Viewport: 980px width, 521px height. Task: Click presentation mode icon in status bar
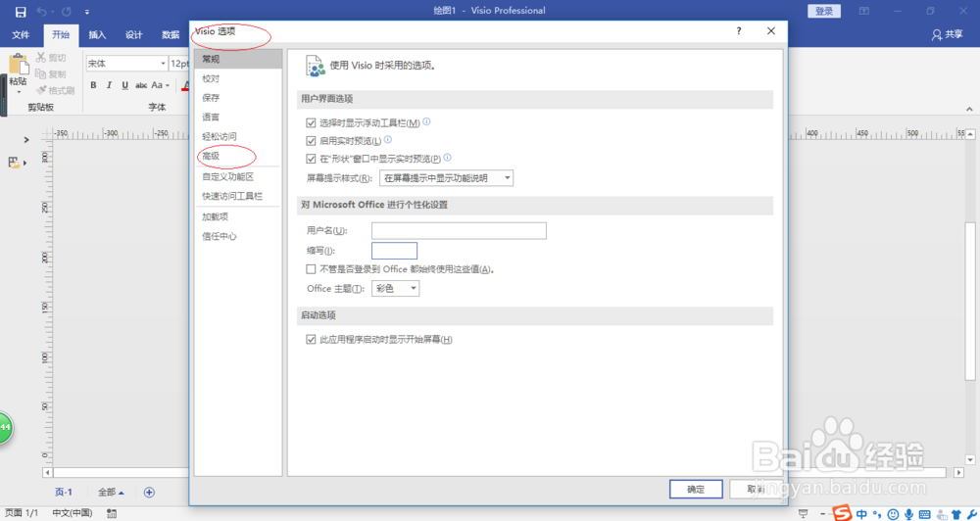point(804,513)
